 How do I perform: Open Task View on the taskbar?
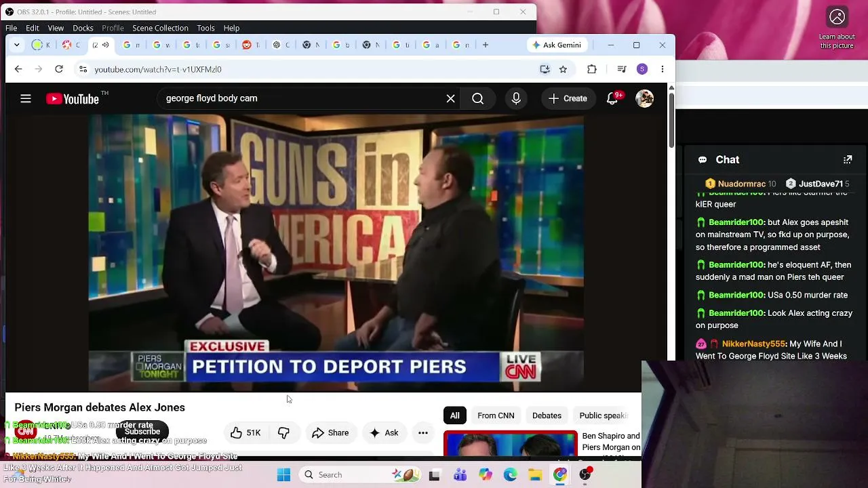tap(435, 475)
